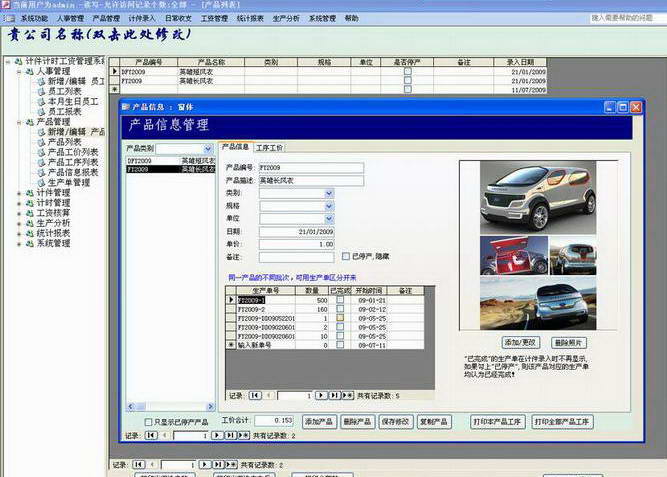The height and width of the screenshot is (477, 667).
Task: Open the 规格 dropdown in product form
Action: 329,206
